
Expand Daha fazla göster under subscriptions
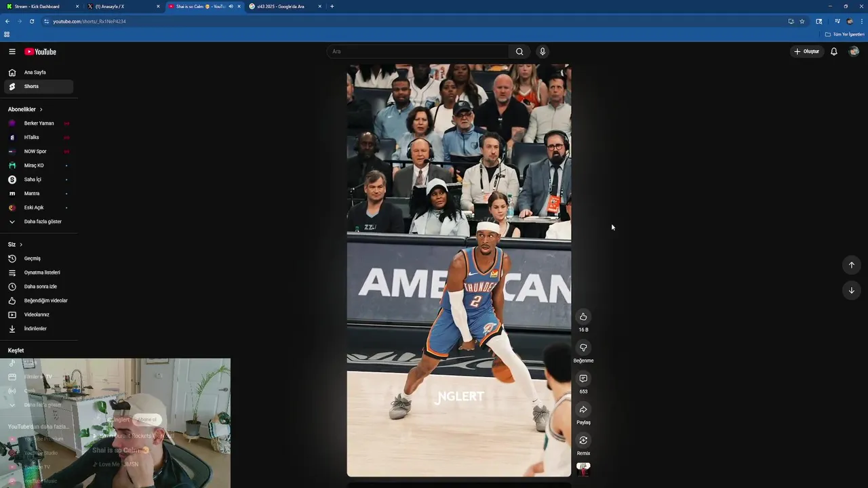(x=39, y=222)
